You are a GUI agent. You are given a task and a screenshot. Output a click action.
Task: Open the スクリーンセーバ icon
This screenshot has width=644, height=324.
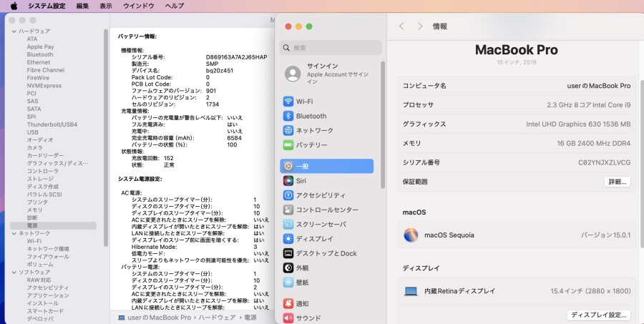tap(288, 224)
